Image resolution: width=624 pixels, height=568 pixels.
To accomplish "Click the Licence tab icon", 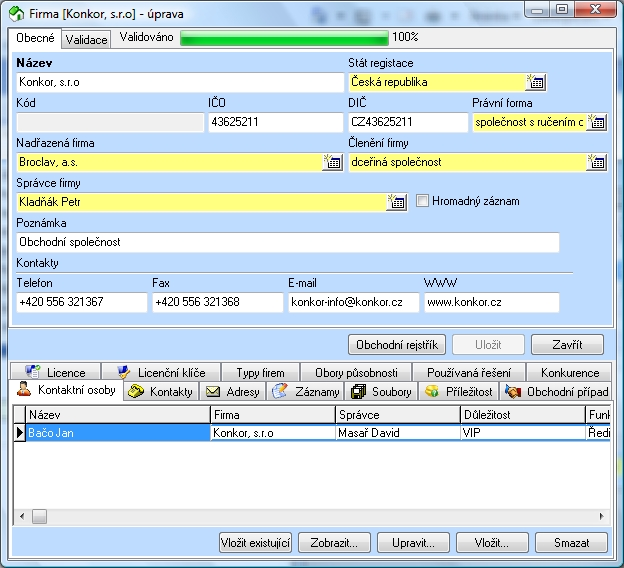I will [x=33, y=372].
